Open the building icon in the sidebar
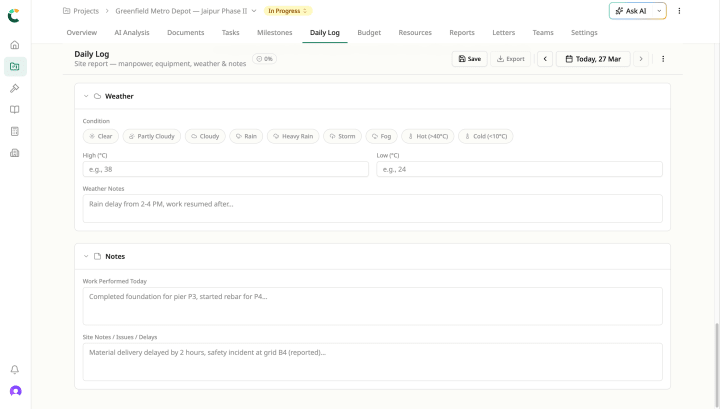This screenshot has height=409, width=720. tap(15, 153)
